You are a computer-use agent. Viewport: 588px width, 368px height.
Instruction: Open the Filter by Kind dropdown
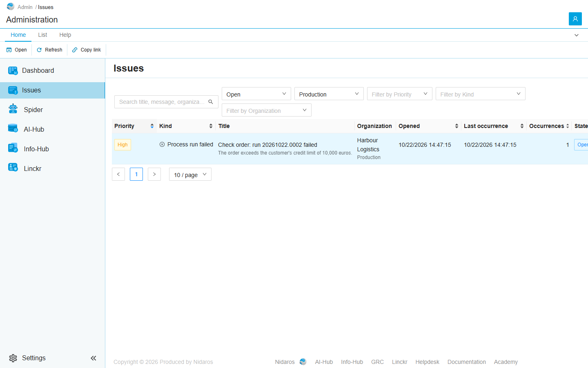(x=480, y=94)
